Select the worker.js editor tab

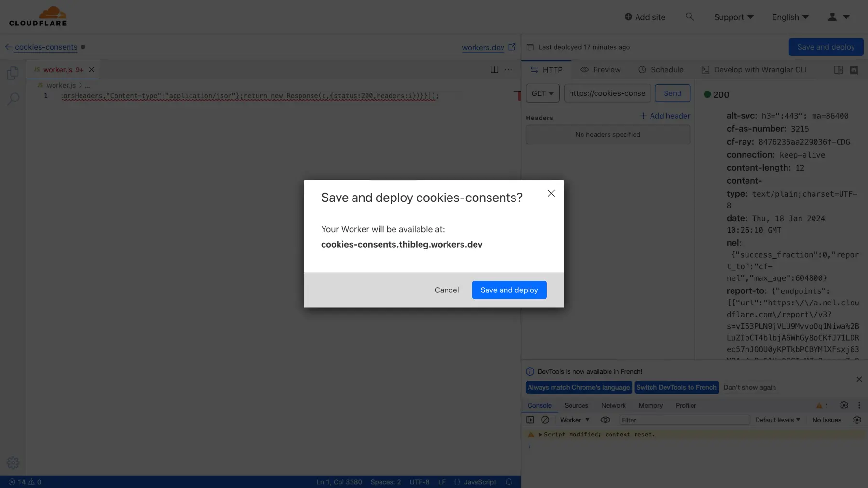[x=63, y=70]
